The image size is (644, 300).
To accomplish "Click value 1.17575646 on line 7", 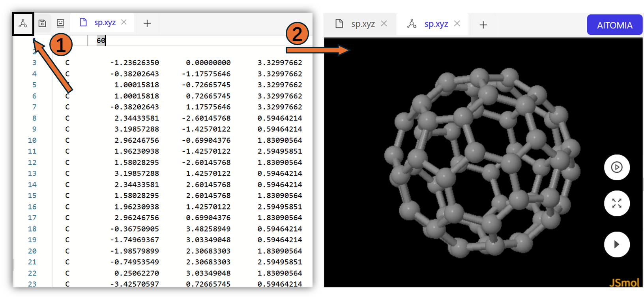I will 208,107.
